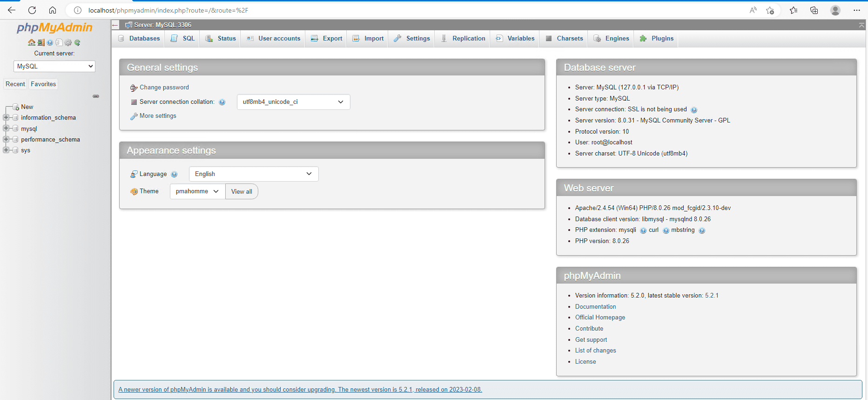Collapse the navigation panel arrow button
Image resolution: width=868 pixels, height=400 pixels.
pos(115,25)
